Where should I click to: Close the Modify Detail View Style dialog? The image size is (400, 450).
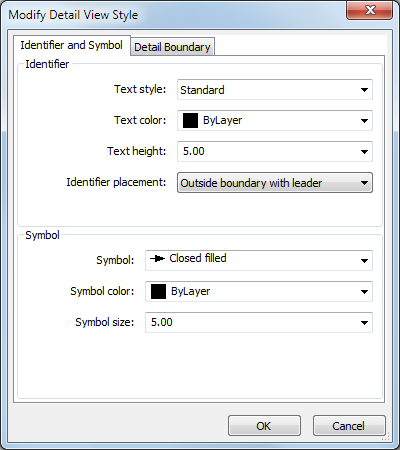pyautogui.click(x=370, y=10)
